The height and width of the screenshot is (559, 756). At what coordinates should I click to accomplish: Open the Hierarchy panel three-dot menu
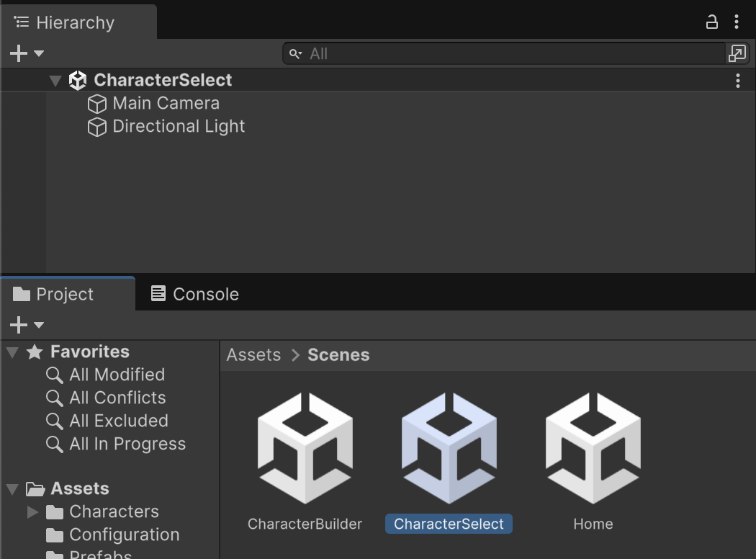(x=736, y=22)
